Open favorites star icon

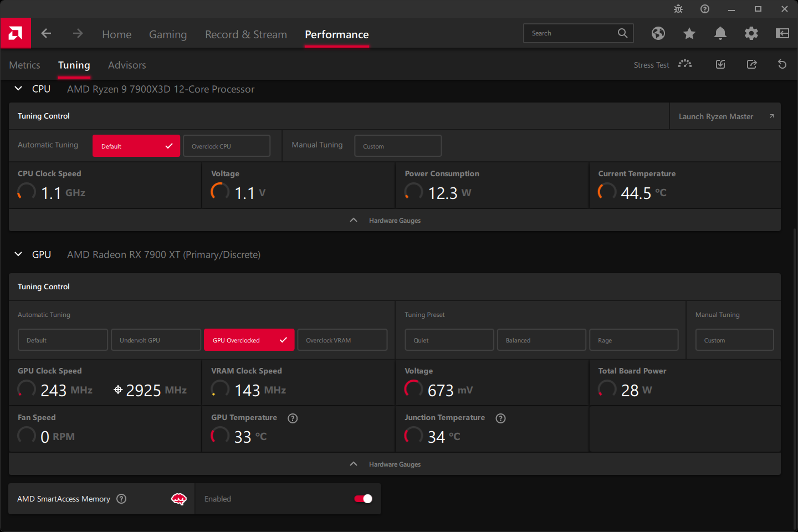click(689, 33)
